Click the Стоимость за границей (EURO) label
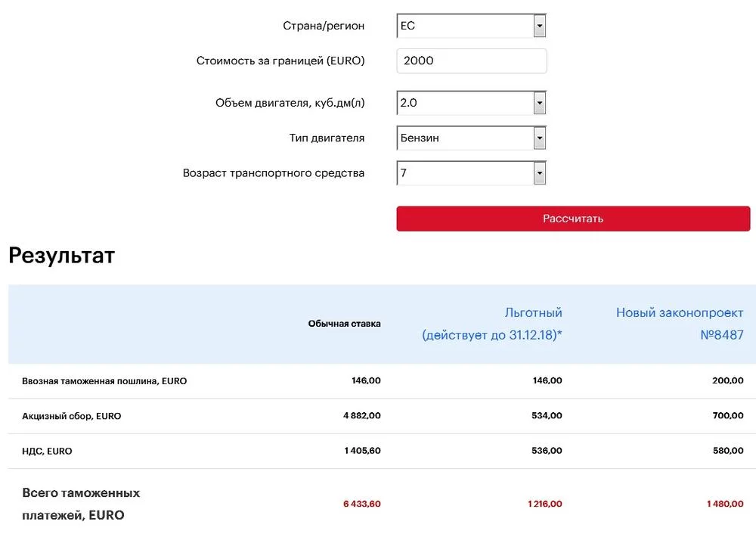The height and width of the screenshot is (537, 756). [x=280, y=61]
